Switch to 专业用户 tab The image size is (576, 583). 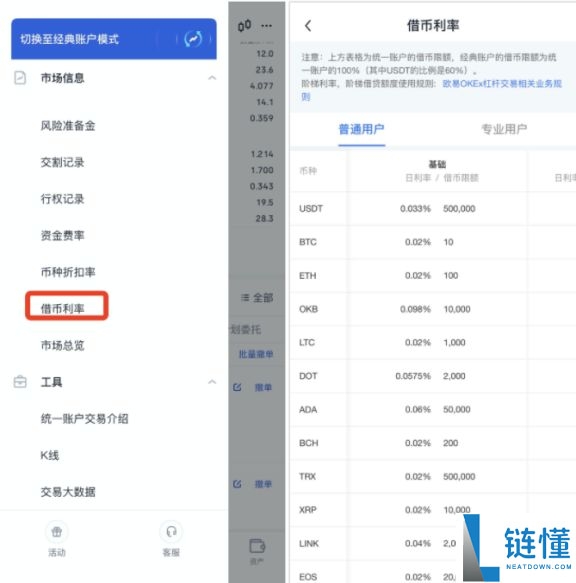[504, 129]
